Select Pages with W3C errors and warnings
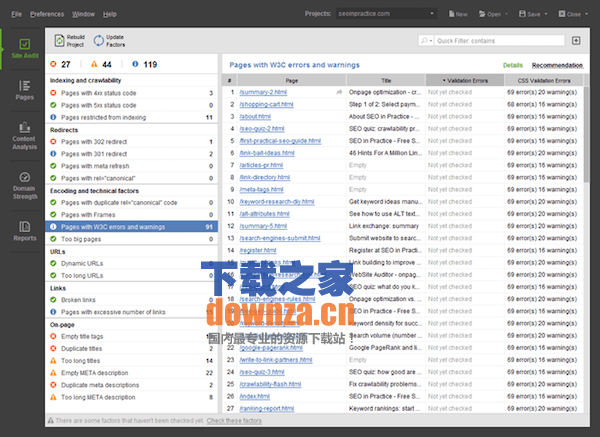The image size is (600, 437). [131, 227]
